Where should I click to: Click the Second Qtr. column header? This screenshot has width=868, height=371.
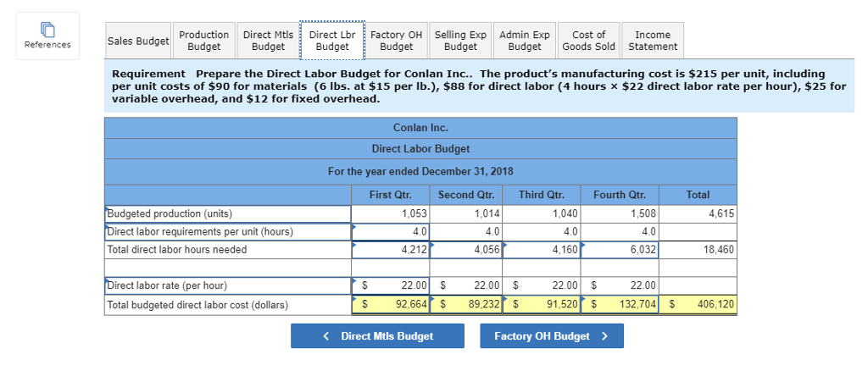466,195
